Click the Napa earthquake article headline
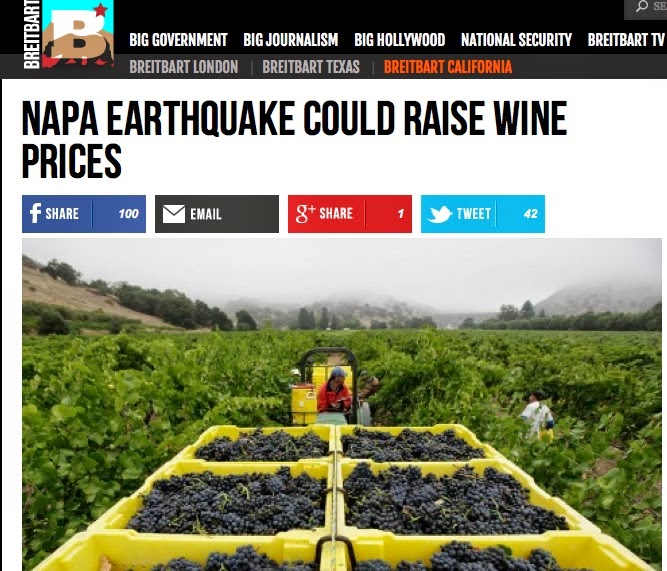Viewport: 667px width, 571px height. [294, 139]
